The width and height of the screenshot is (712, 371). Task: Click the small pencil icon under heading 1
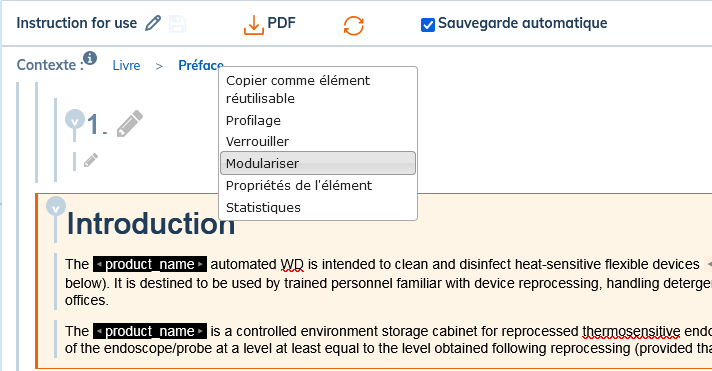coord(91,160)
